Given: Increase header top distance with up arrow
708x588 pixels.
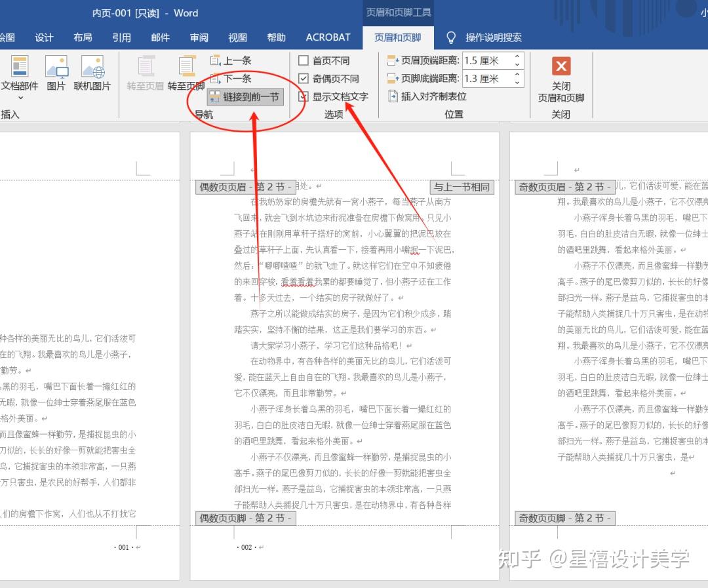Looking at the screenshot, I should click(517, 57).
